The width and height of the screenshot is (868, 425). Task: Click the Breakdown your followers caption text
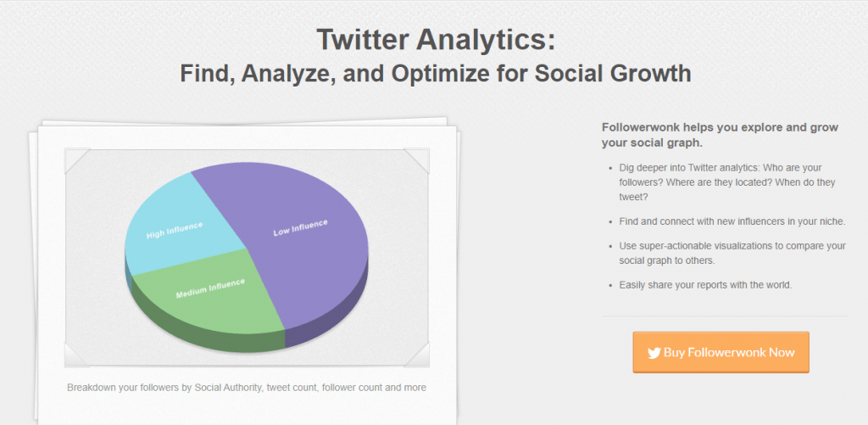click(x=247, y=388)
